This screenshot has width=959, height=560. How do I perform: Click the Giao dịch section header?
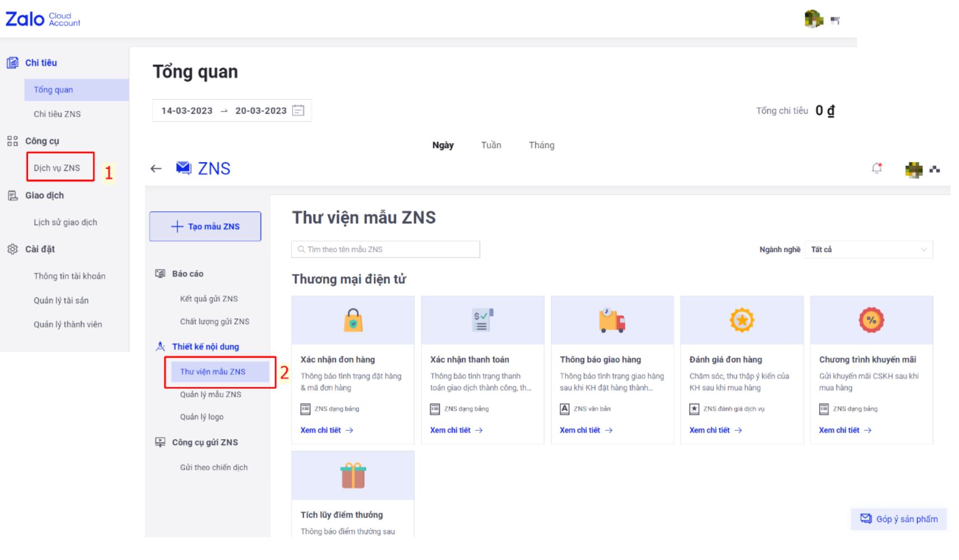pyautogui.click(x=44, y=195)
